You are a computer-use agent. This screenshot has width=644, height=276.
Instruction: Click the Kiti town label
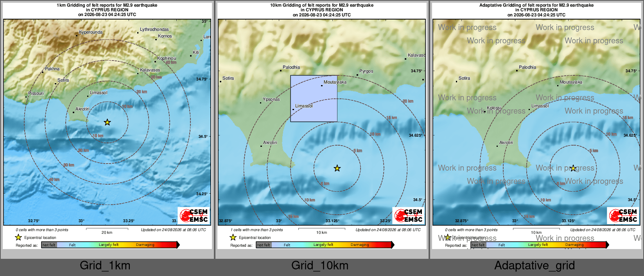click(196, 52)
